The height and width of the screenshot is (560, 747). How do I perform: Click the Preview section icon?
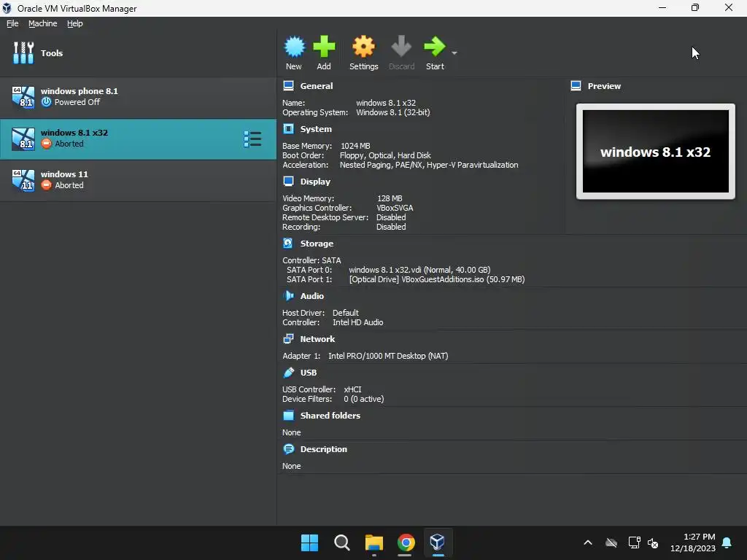576,86
